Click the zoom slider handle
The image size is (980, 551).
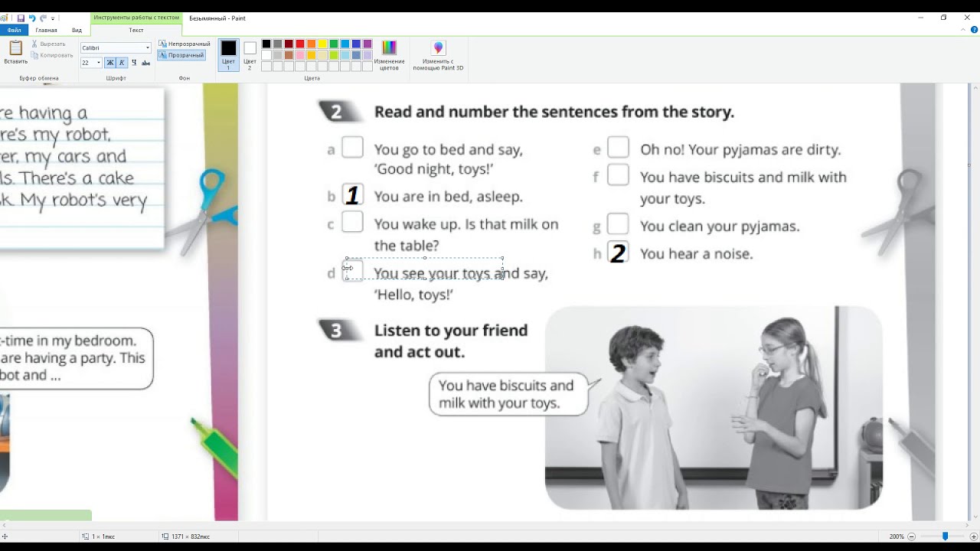pyautogui.click(x=945, y=536)
